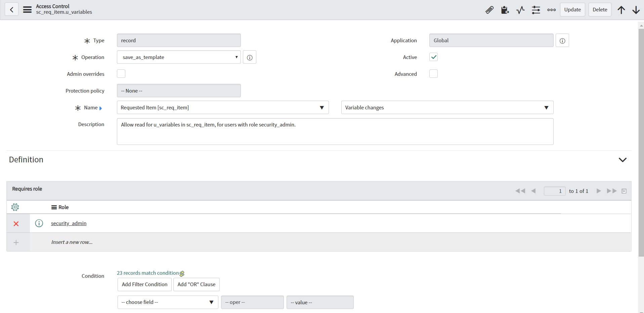Toggle the Active checkbox
644x313 pixels.
[433, 57]
